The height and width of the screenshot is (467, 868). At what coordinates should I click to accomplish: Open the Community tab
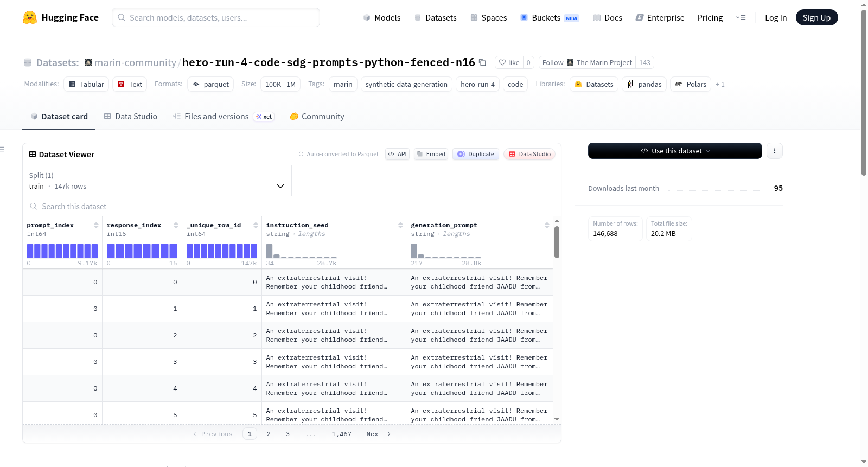tap(317, 116)
